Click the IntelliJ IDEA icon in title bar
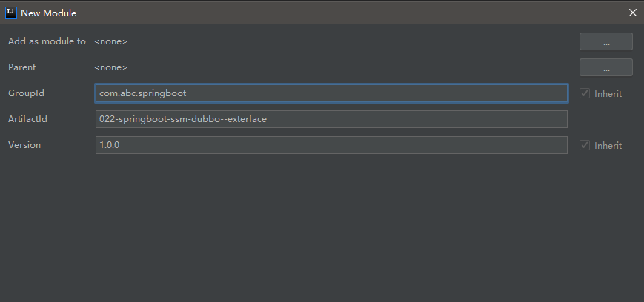644x302 pixels. (11, 13)
